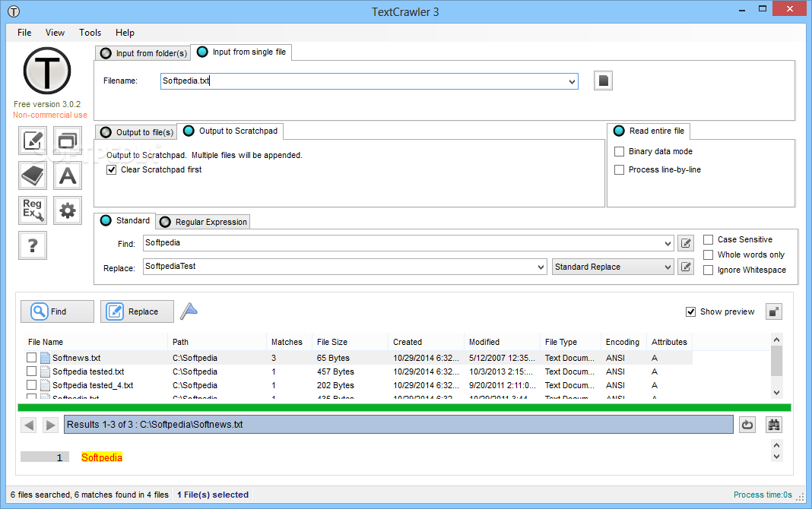This screenshot has height=509, width=812.
Task: Click the preview pane scroll up arrow
Action: tap(776, 445)
